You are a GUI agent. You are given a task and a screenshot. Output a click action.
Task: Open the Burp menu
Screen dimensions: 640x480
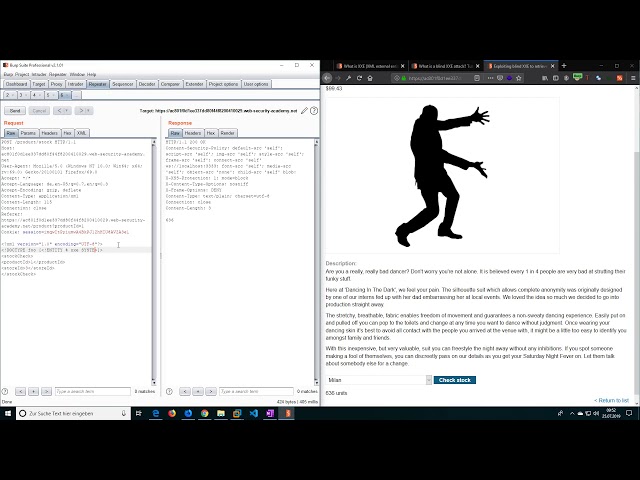click(x=8, y=74)
